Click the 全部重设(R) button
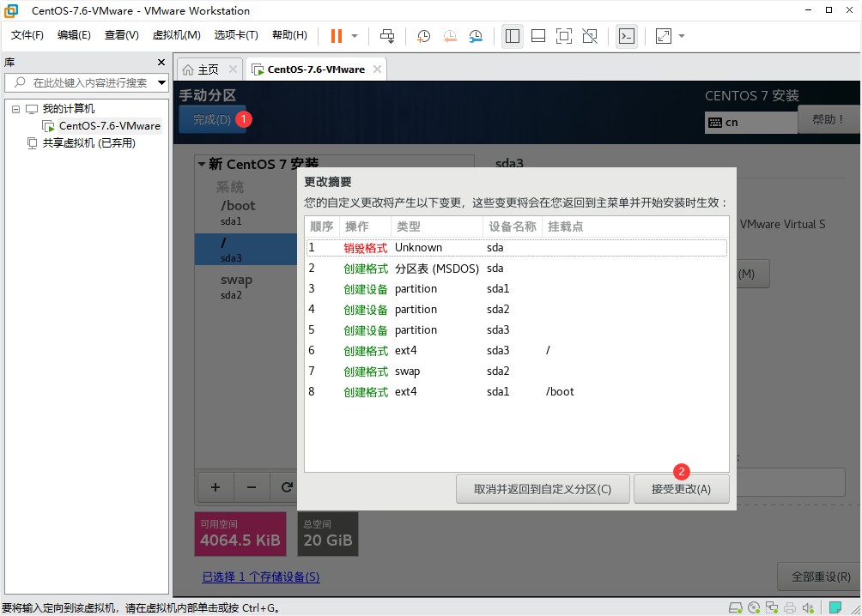Viewport: 862px width, 616px height. coord(820,577)
